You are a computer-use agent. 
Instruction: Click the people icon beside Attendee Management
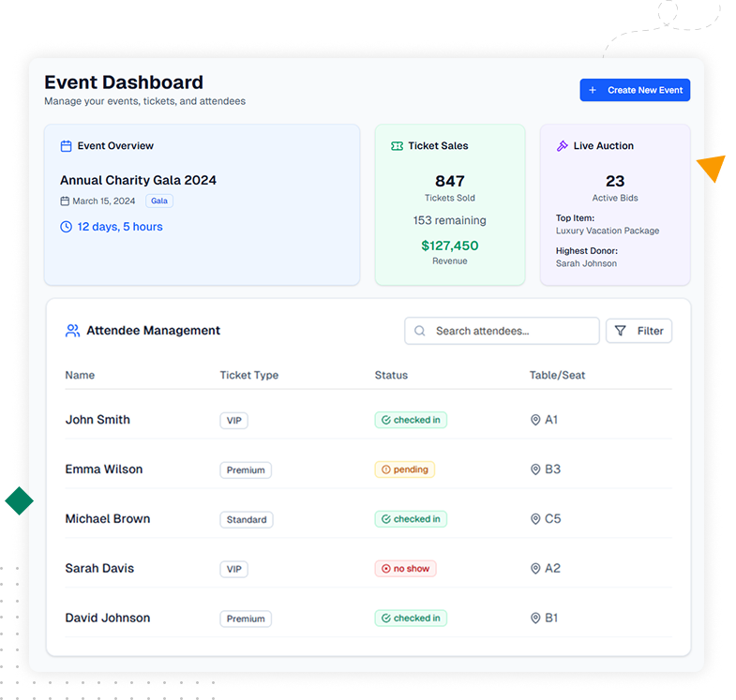coord(72,331)
